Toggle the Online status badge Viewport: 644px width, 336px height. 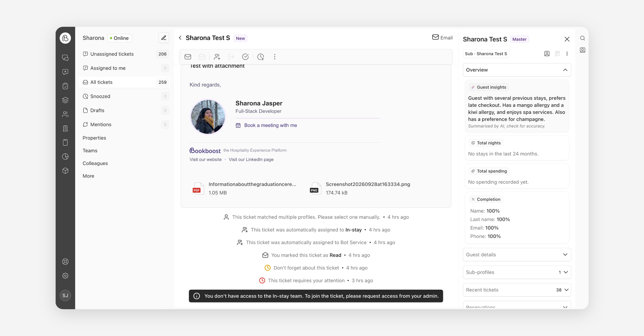(119, 38)
